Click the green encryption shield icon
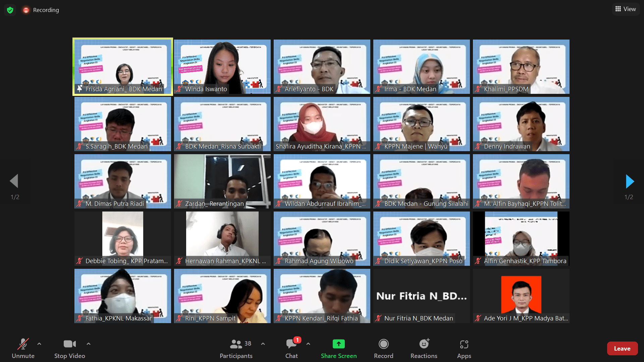The image size is (644, 362). 10,10
